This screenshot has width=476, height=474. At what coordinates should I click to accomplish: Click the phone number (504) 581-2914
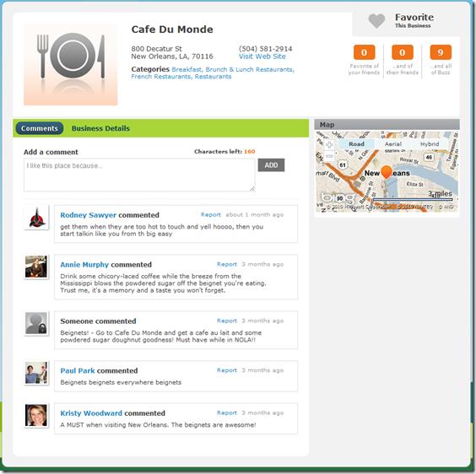tap(265, 49)
